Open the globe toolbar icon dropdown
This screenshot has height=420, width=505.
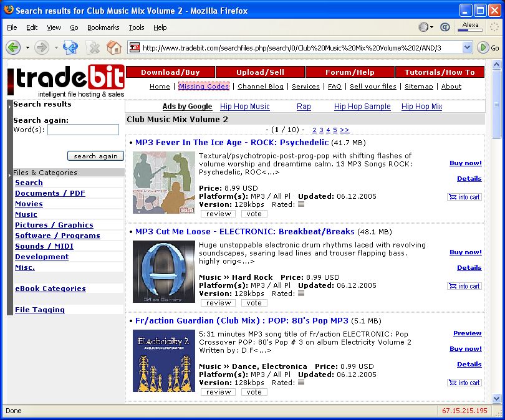[431, 27]
